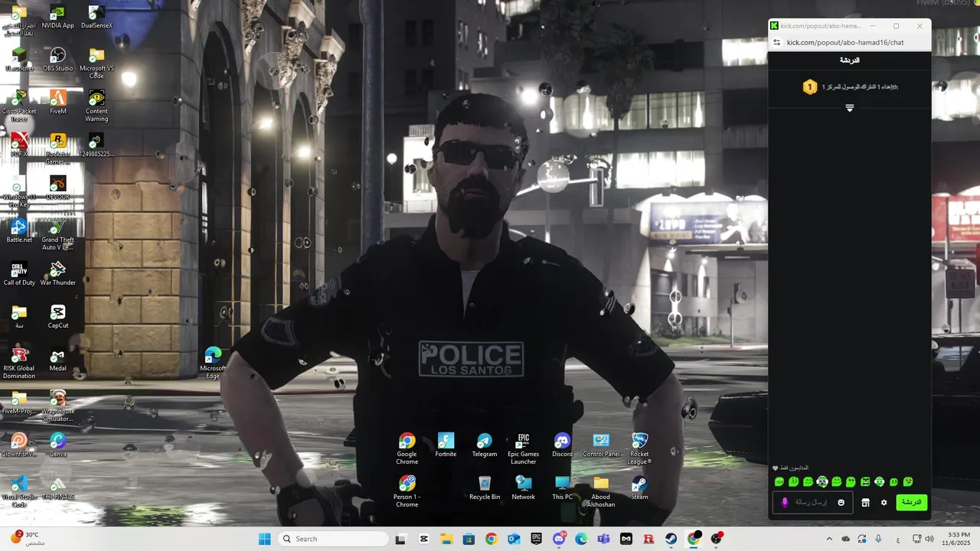The image size is (980, 551).
Task: Open volume and network quick settings
Action: point(925,539)
